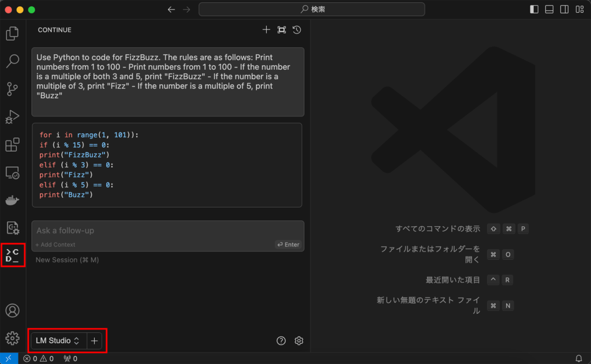Open the Accounts menu
The image size is (591, 364).
[x=12, y=310]
